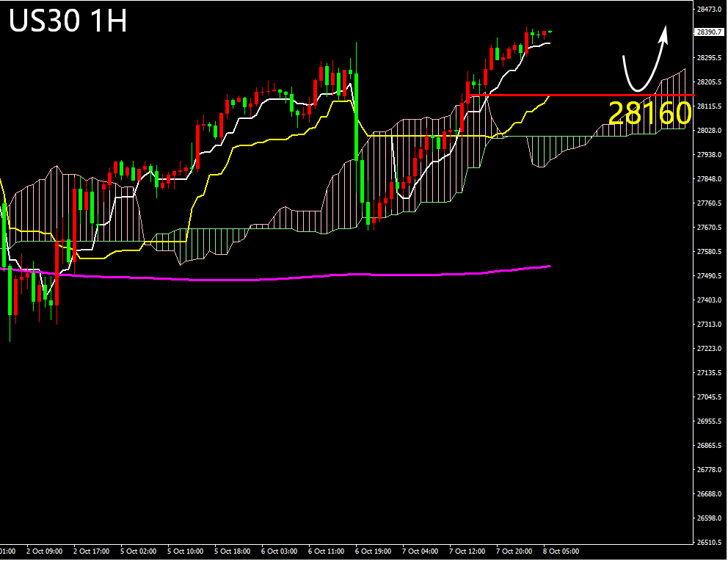Select the 2 Oct 09:00 time marker
728x561 pixels.
click(x=44, y=551)
